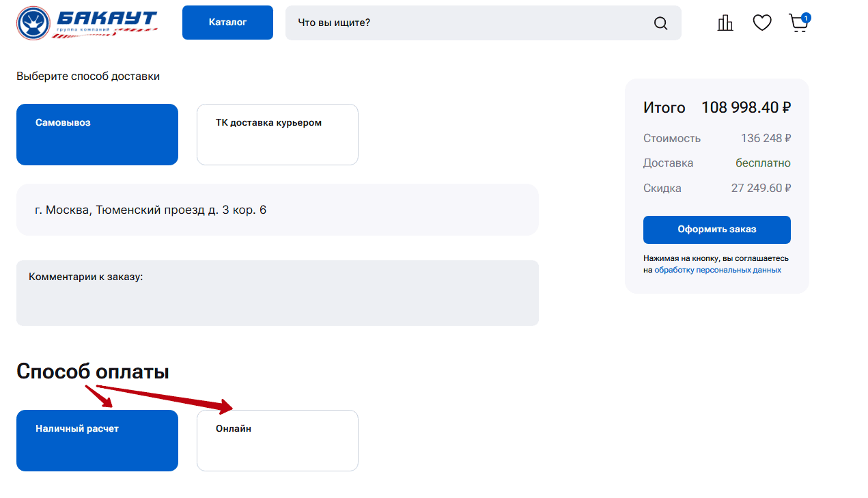Select Самовывоз delivery method
The image size is (868, 498).
click(x=97, y=135)
